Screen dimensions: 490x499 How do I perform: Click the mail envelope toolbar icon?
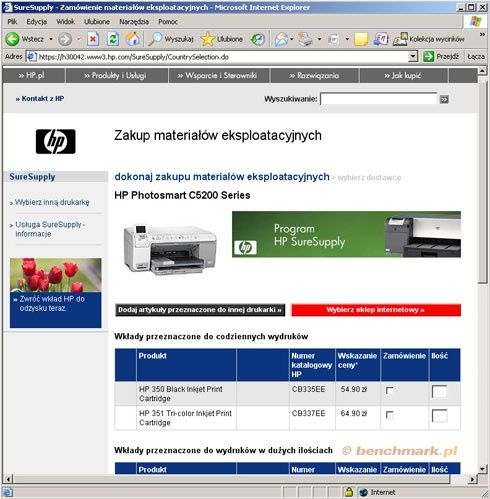tap(281, 40)
